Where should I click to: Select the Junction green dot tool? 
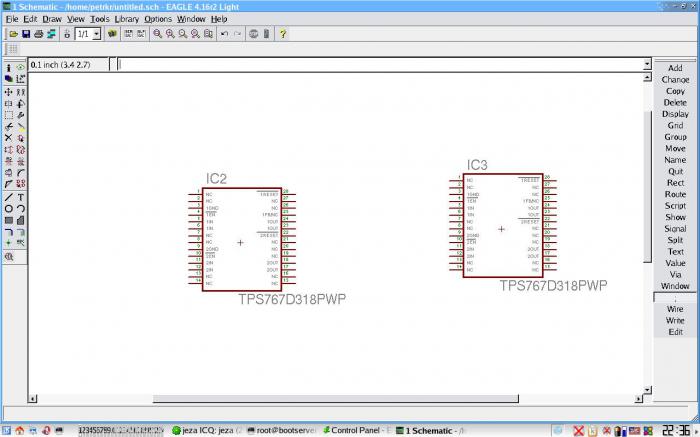(8, 243)
